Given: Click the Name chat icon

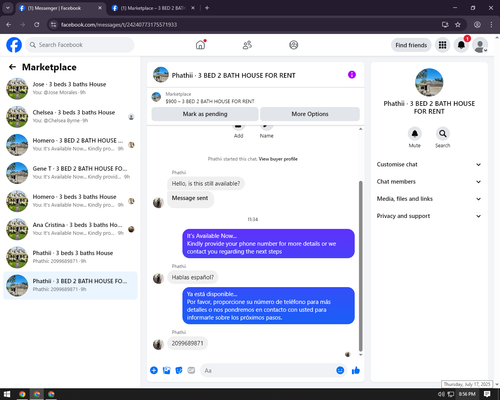Looking at the screenshot, I should tap(266, 127).
